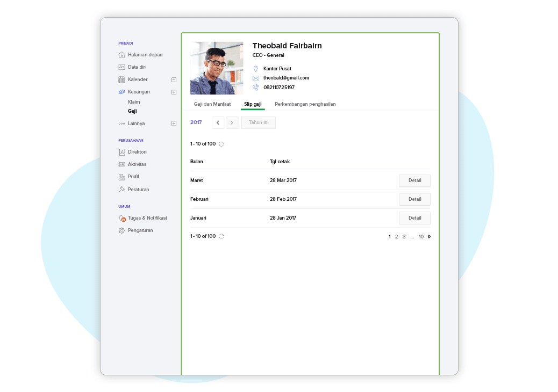
Task: Click the Kantor Pusat location text
Action: 277,69
